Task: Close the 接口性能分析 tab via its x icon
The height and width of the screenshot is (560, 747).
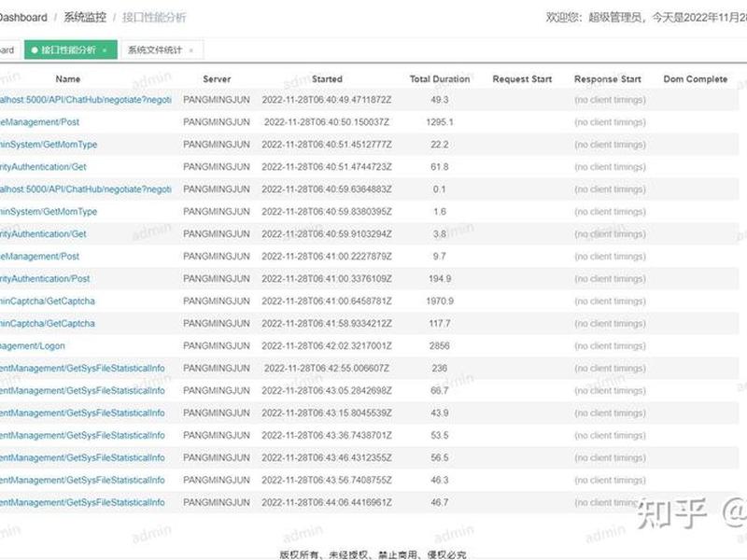Action: click(105, 50)
